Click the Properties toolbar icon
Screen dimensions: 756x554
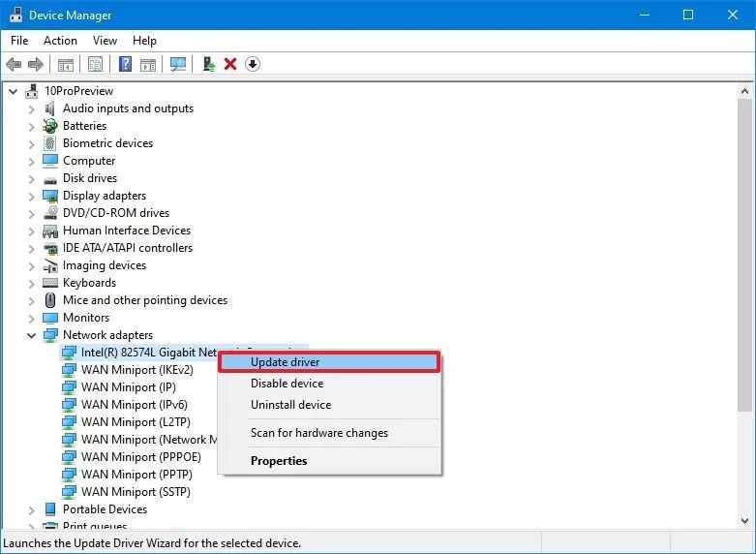click(x=95, y=64)
